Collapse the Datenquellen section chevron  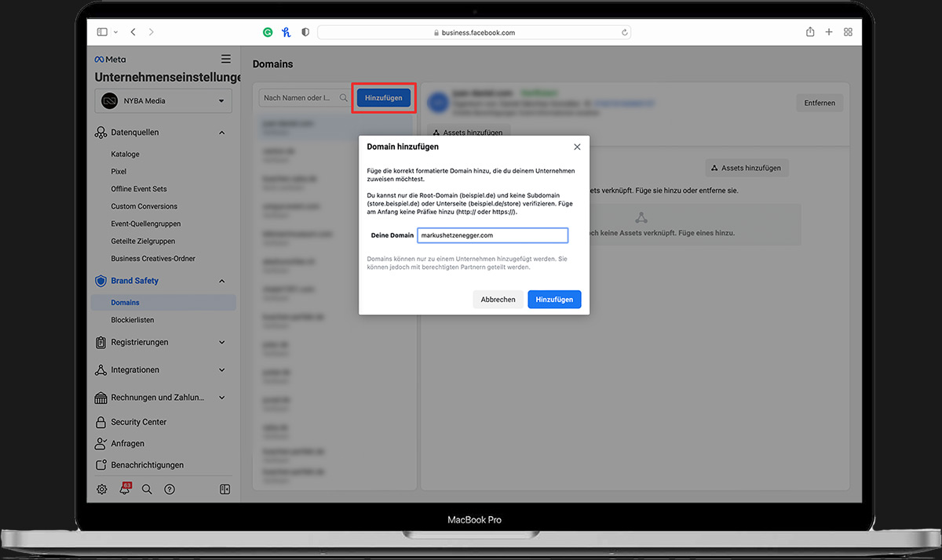pos(221,133)
